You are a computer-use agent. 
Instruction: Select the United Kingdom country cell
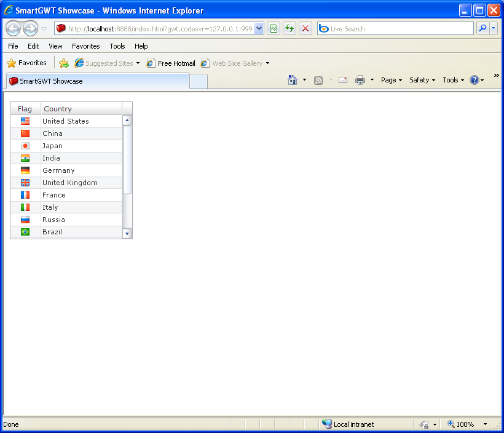(82, 183)
